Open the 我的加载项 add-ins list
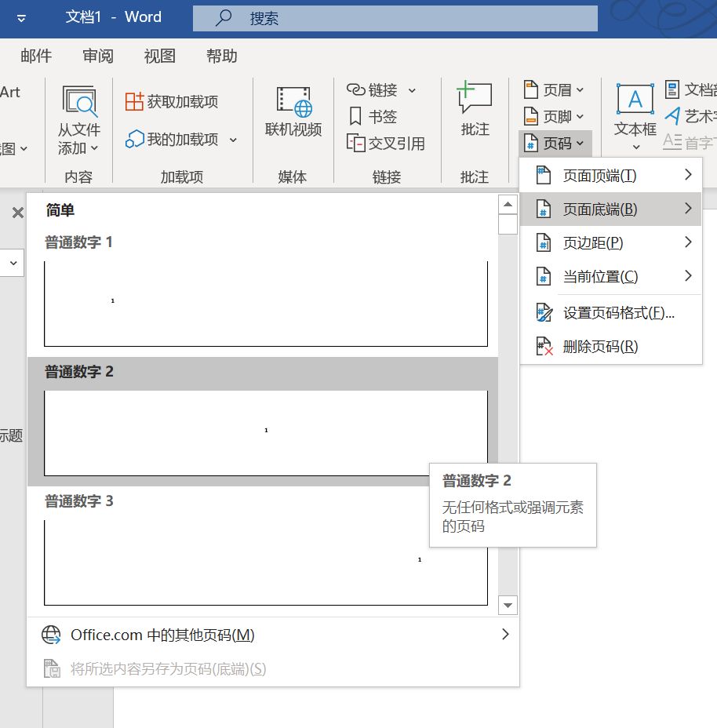 point(182,139)
